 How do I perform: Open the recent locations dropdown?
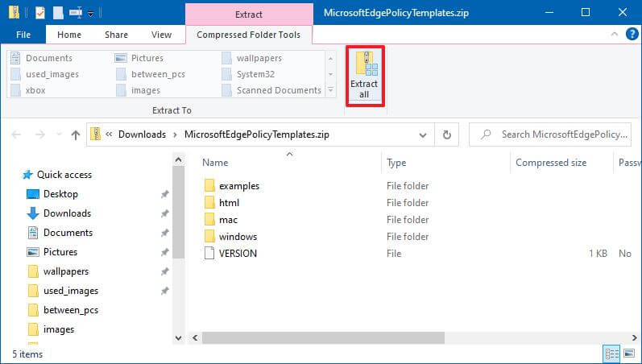59,134
